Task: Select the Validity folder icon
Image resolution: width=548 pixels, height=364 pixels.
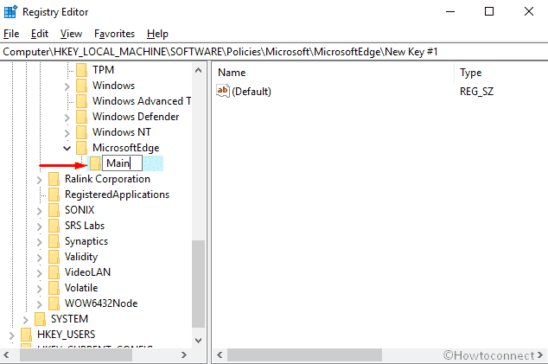Action: 54,257
